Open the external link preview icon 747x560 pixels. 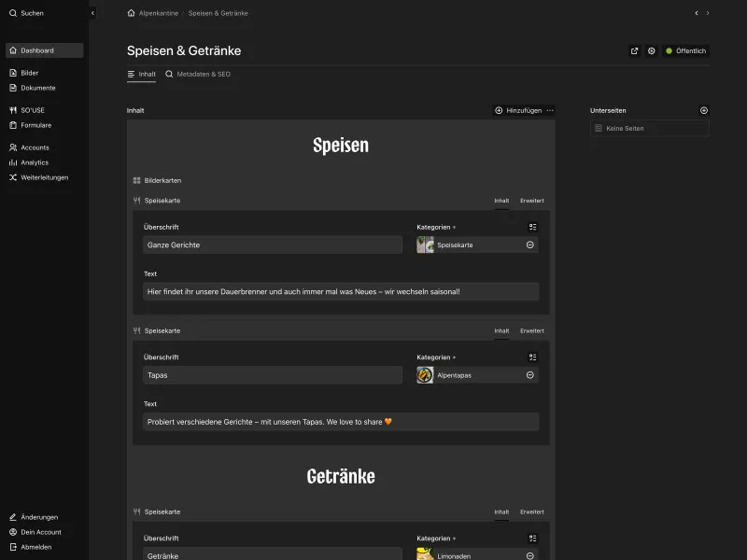(x=635, y=51)
